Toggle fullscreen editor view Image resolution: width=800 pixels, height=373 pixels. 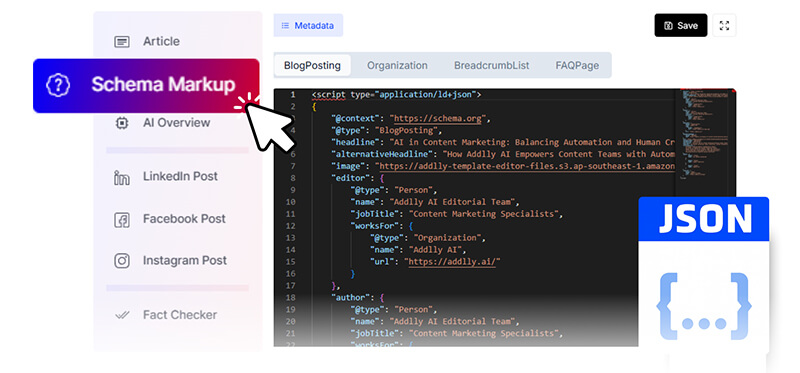coord(724,25)
